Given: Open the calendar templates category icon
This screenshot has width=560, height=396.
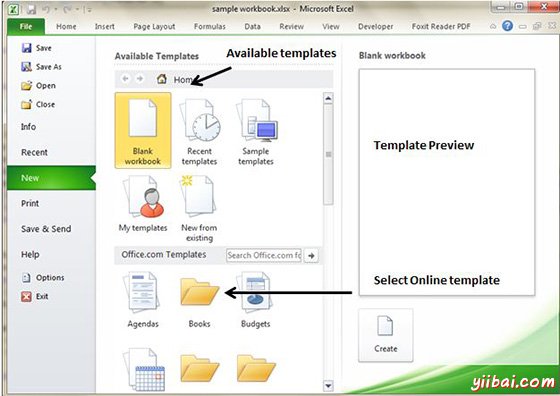Looking at the screenshot, I should pos(144,370).
